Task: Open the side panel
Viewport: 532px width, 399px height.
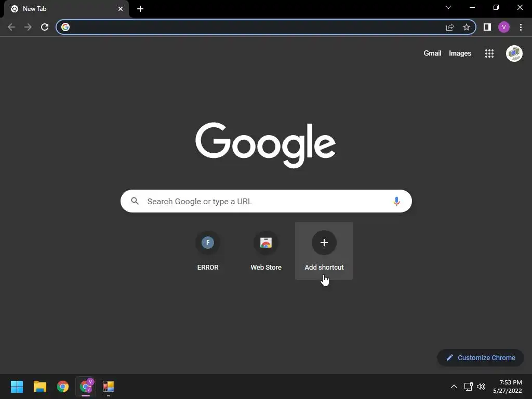Action: pyautogui.click(x=487, y=27)
